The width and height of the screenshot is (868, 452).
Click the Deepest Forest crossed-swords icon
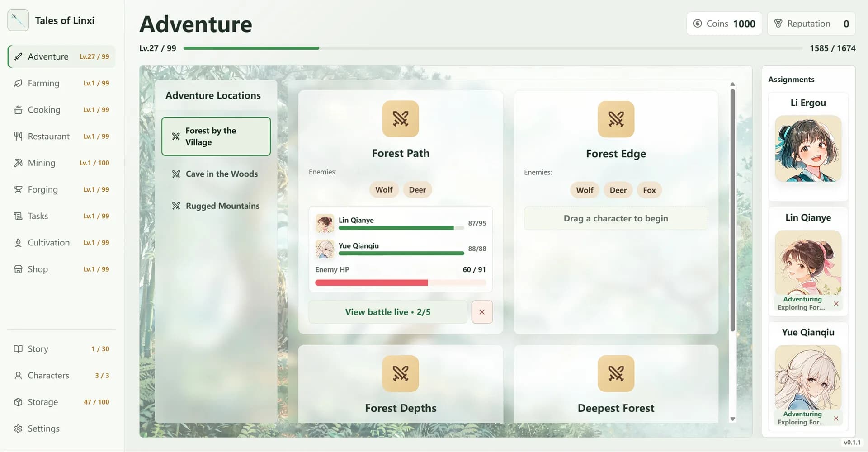(616, 374)
